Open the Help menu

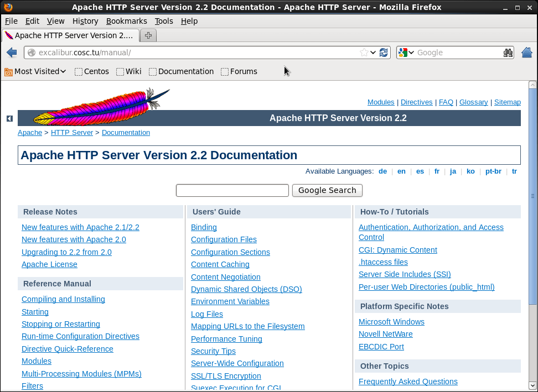(x=189, y=21)
